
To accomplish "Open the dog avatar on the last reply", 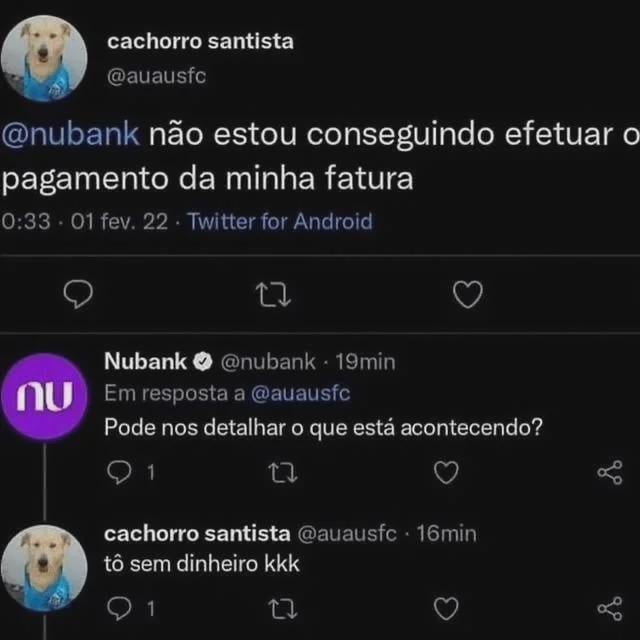I will tap(43, 569).
